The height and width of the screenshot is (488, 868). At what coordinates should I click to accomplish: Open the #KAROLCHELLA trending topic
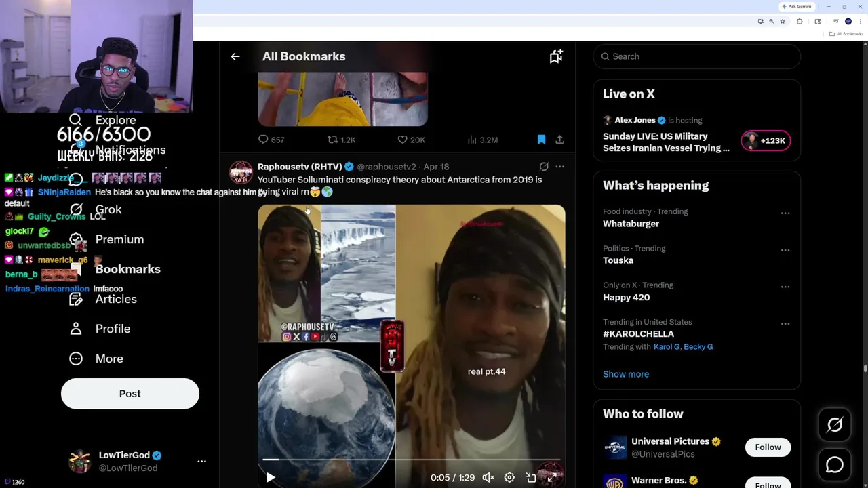point(638,333)
